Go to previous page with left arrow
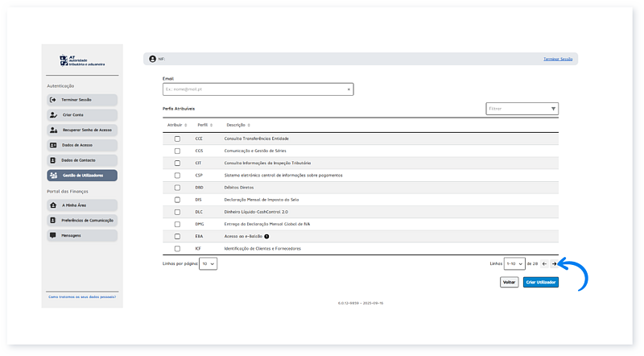644x356 pixels. tap(544, 263)
